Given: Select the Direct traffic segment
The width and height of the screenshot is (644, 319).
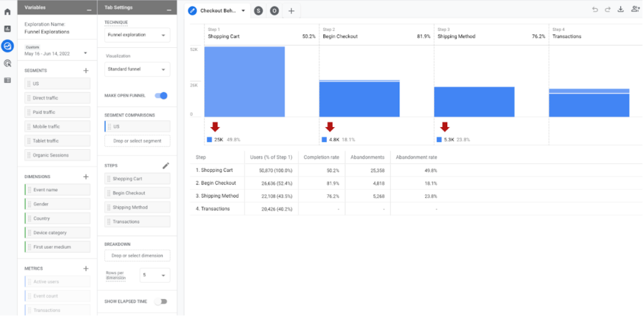Looking at the screenshot, I should click(x=57, y=98).
